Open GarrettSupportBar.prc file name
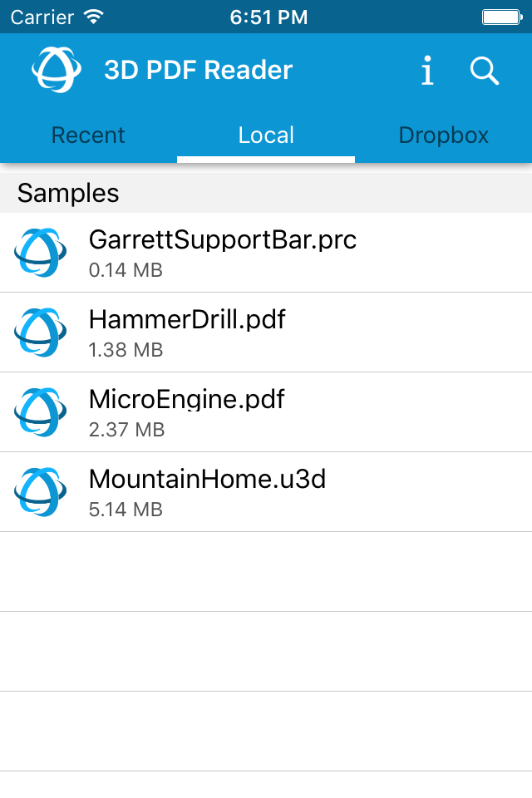532x798 pixels. coord(222,240)
